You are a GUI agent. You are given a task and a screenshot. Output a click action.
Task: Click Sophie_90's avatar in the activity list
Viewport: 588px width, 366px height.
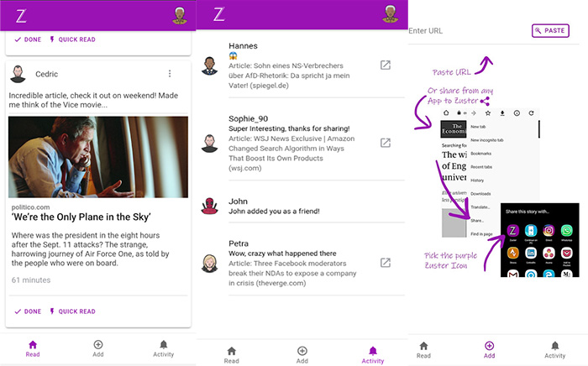pyautogui.click(x=210, y=144)
